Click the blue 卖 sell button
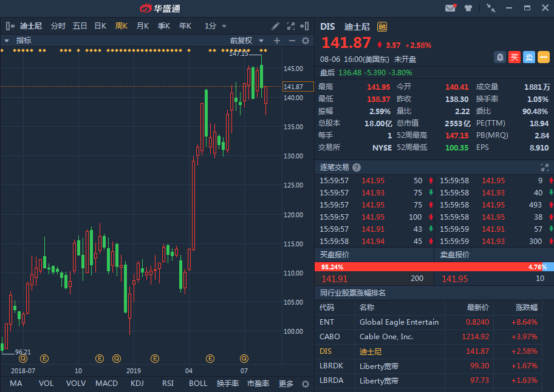Screen dimensions: 554x392 pos(529,57)
